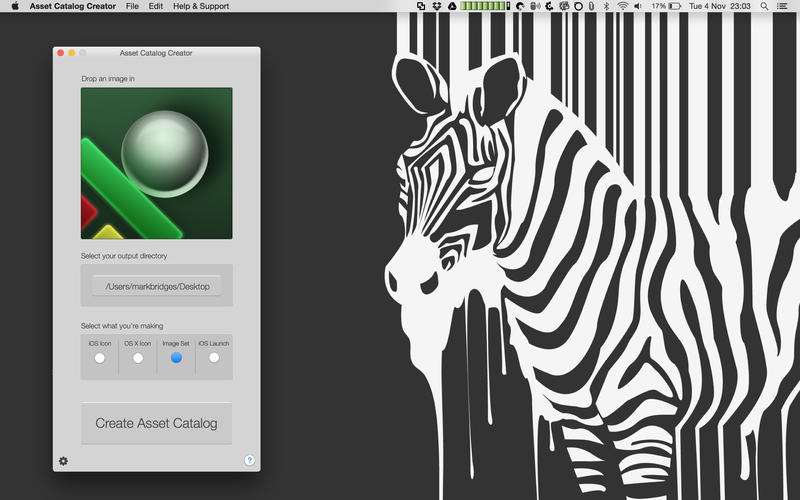Click the Create Asset Catalog button
The image size is (800, 500).
[156, 423]
